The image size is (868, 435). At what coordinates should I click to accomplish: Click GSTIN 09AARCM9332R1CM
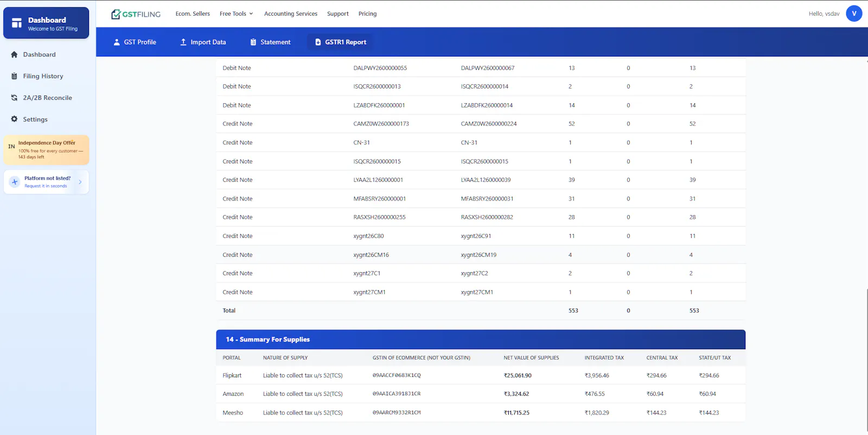pyautogui.click(x=397, y=413)
